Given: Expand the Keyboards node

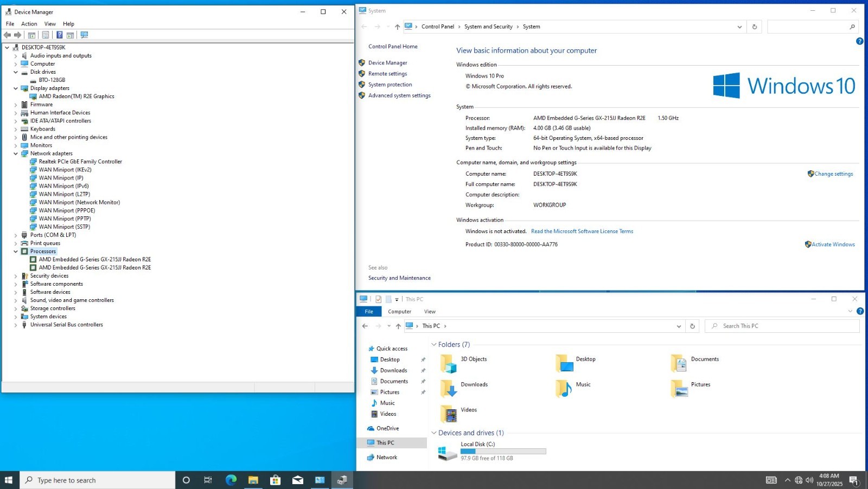Looking at the screenshot, I should (x=16, y=129).
